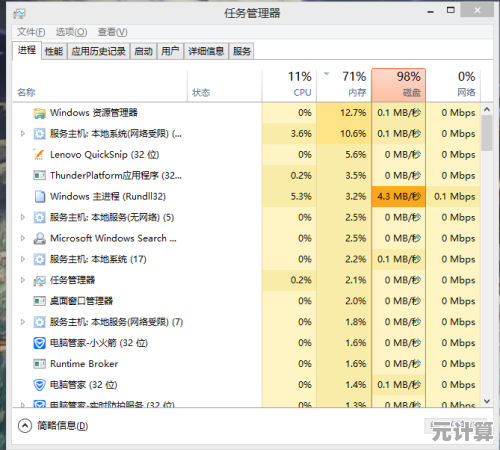Switch to the 详细信息 tab

coord(206,51)
